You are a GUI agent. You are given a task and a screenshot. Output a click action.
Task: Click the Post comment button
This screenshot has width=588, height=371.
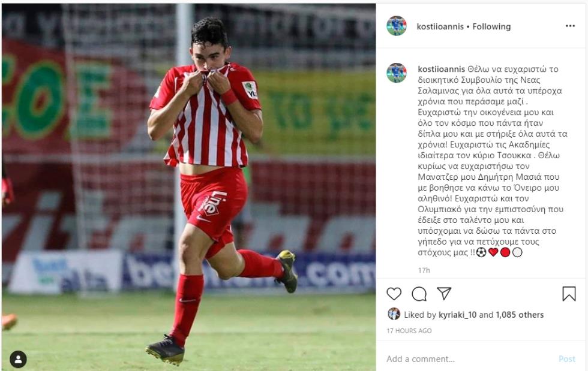(566, 359)
